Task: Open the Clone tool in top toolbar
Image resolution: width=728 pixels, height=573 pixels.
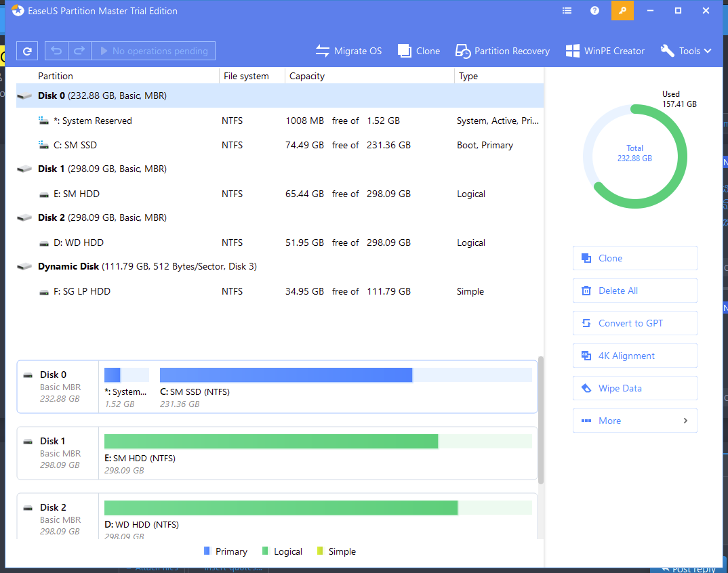Action: coord(419,51)
